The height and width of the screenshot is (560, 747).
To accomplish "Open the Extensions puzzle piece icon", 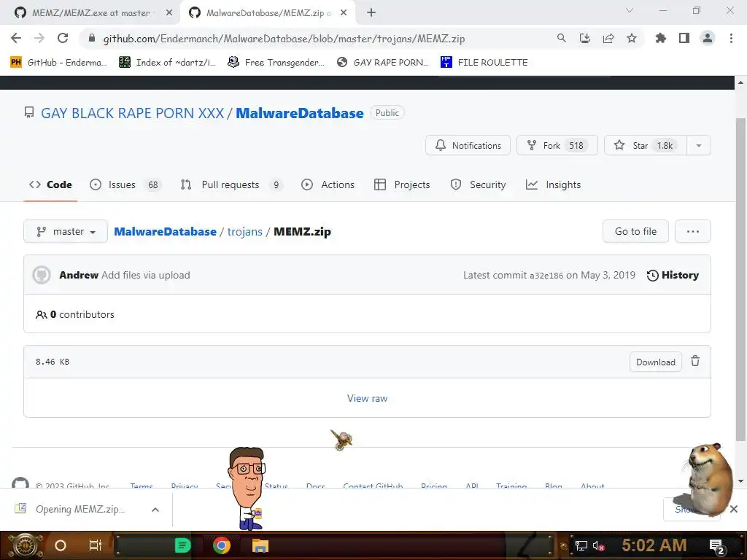I will 661,38.
